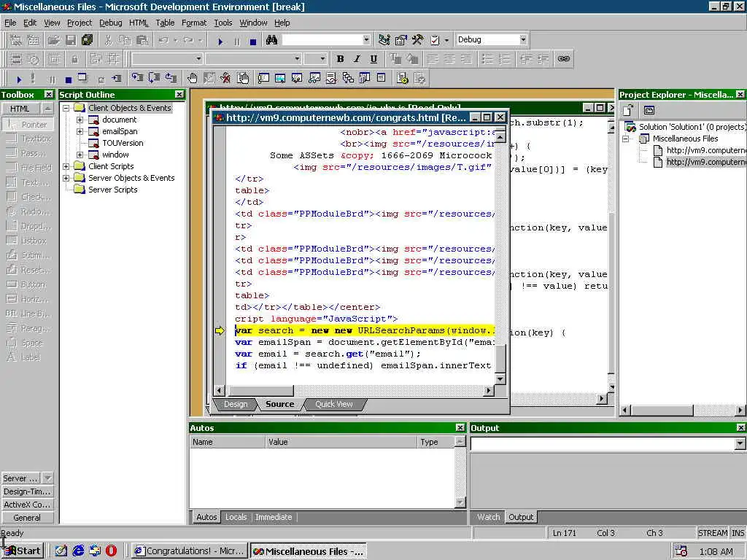Open the Tools menu

(x=222, y=23)
